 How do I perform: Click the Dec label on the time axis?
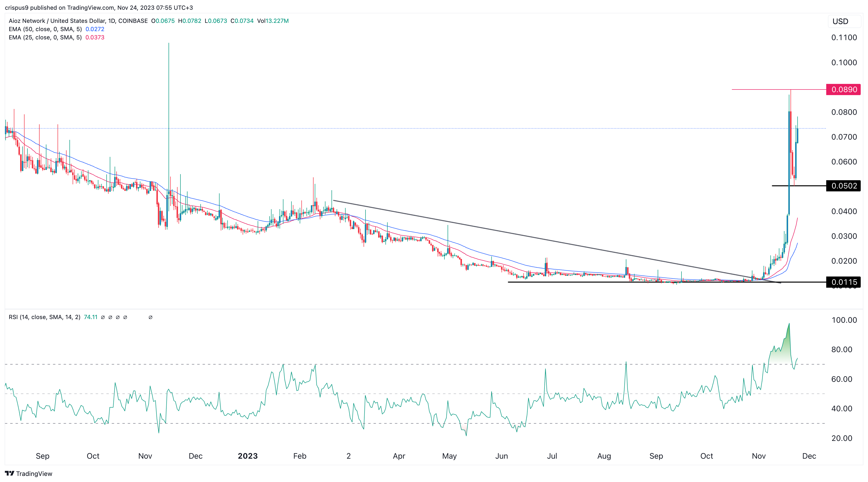pos(810,456)
